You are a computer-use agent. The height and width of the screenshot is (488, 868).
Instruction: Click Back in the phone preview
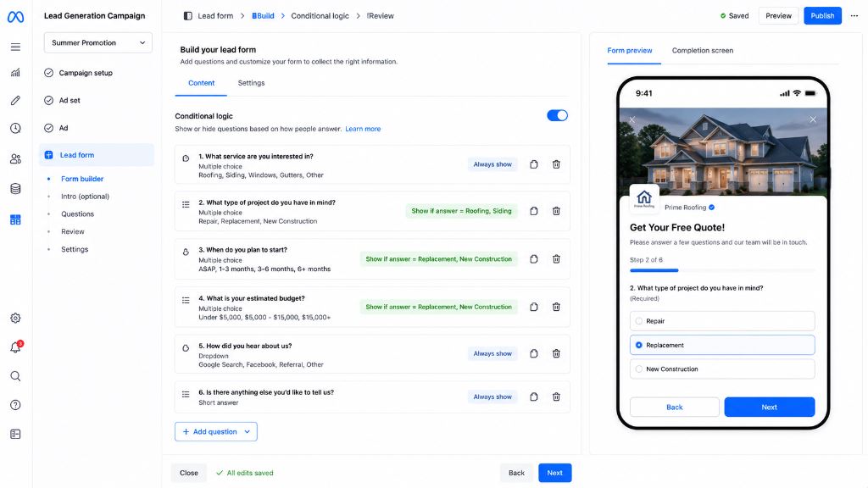pos(674,408)
